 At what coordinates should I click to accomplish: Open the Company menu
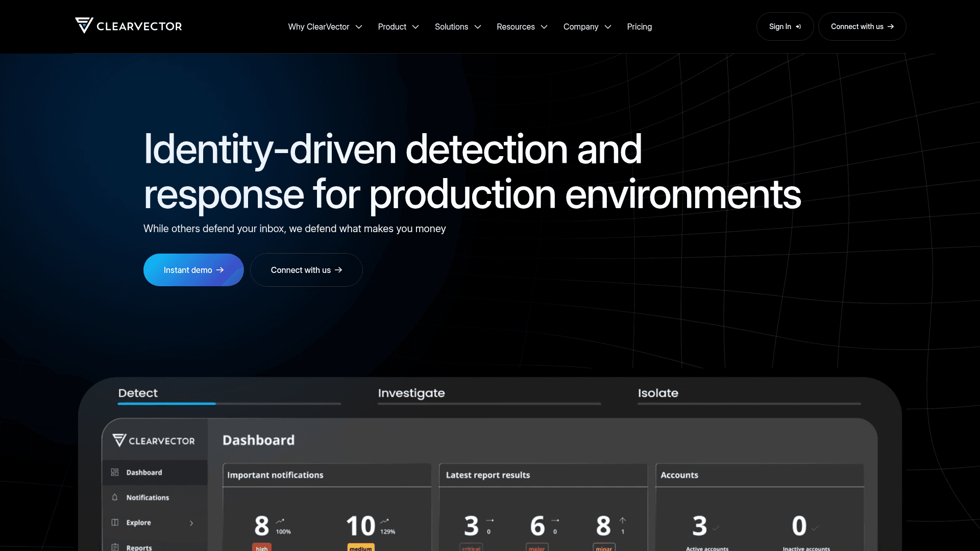587,27
